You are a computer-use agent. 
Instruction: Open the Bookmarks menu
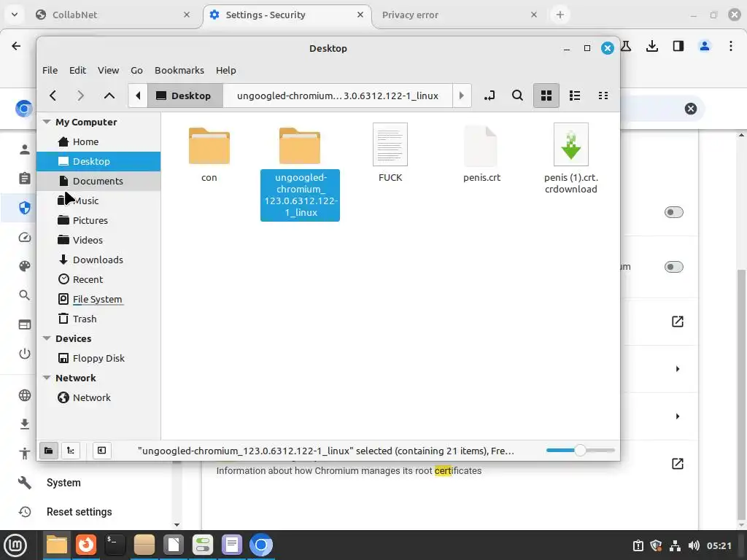click(x=179, y=71)
